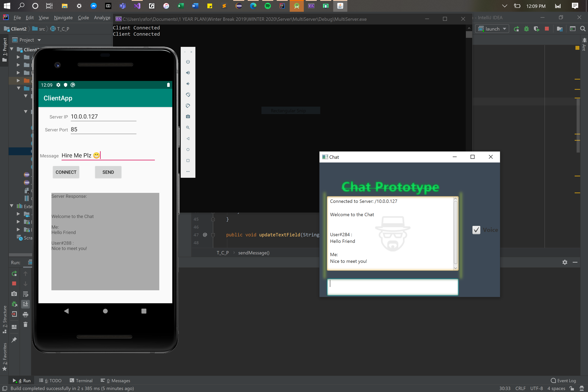The image size is (588, 392).
Task: Click the IntelliJ debug bug icon
Action: pyautogui.click(x=526, y=29)
